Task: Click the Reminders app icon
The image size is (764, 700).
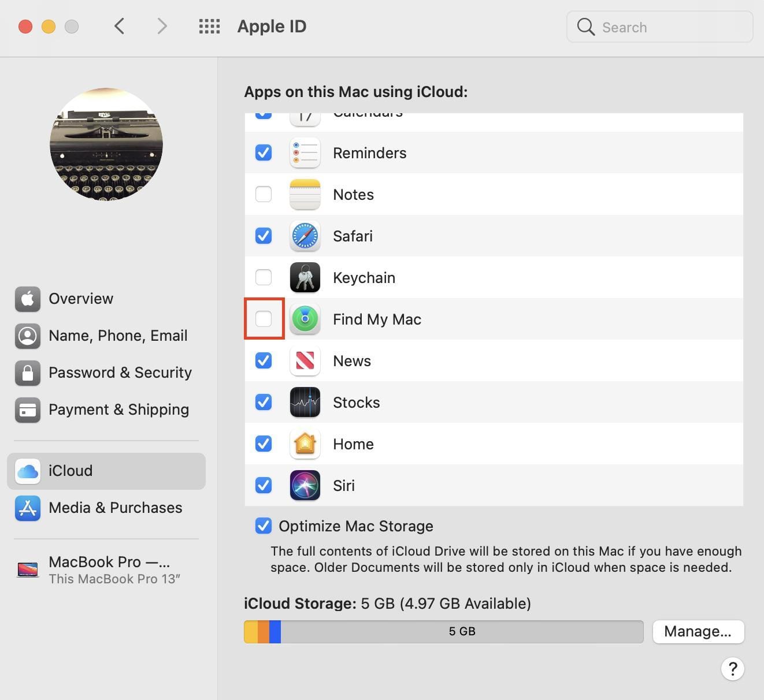Action: click(305, 153)
